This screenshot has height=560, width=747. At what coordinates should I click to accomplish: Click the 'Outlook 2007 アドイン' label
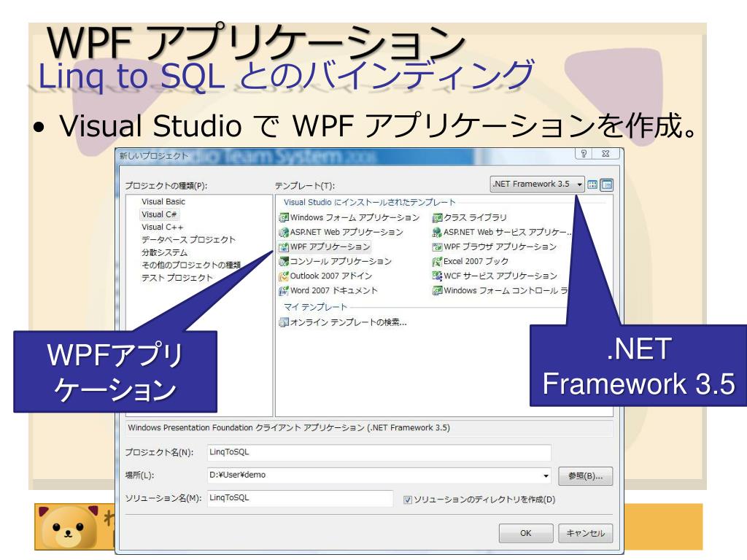331,276
